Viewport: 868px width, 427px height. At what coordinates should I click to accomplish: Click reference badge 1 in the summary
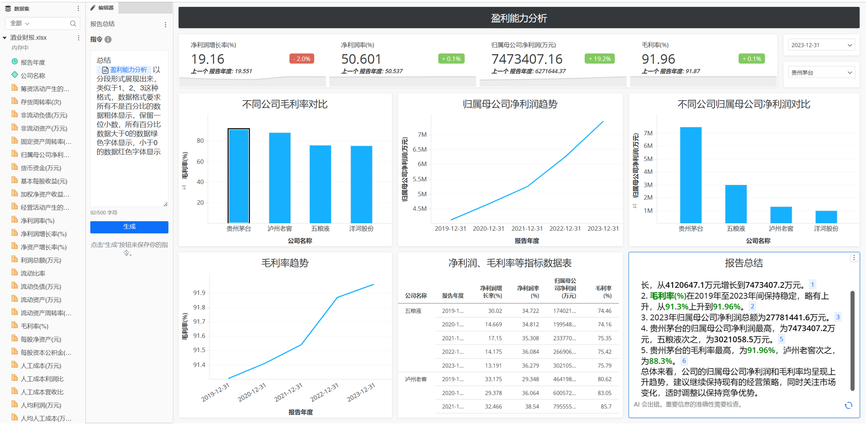click(x=813, y=285)
